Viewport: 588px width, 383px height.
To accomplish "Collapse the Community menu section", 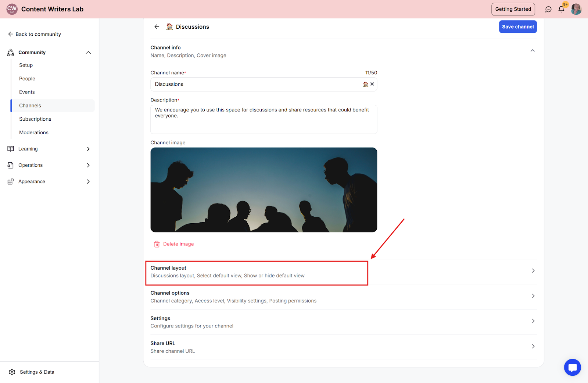I will 88,52.
